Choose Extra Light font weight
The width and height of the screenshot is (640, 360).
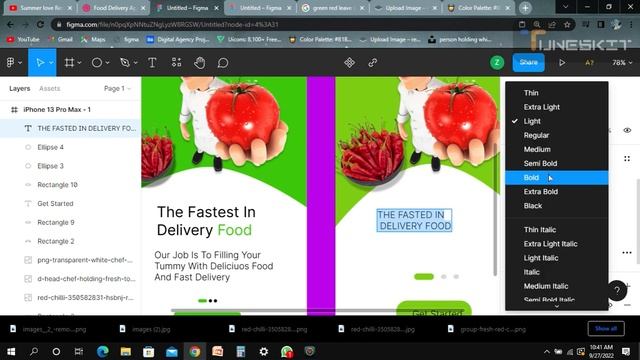(x=557, y=107)
